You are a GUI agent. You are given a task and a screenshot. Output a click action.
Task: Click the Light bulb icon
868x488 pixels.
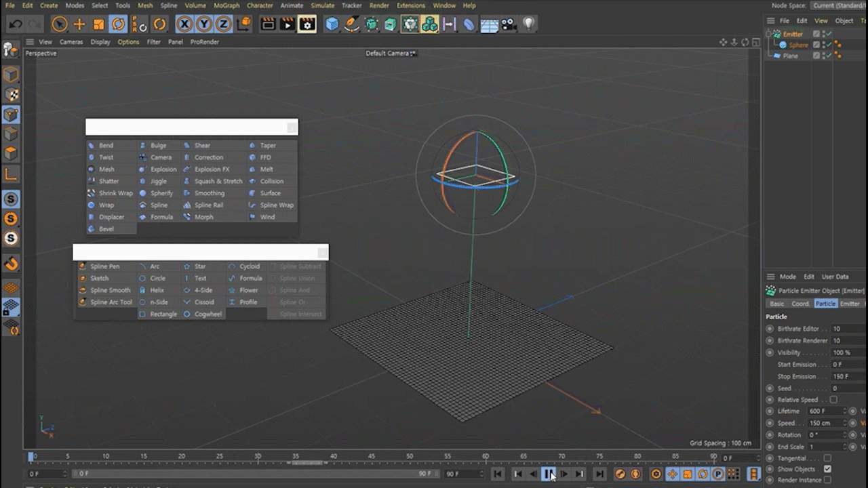[529, 24]
